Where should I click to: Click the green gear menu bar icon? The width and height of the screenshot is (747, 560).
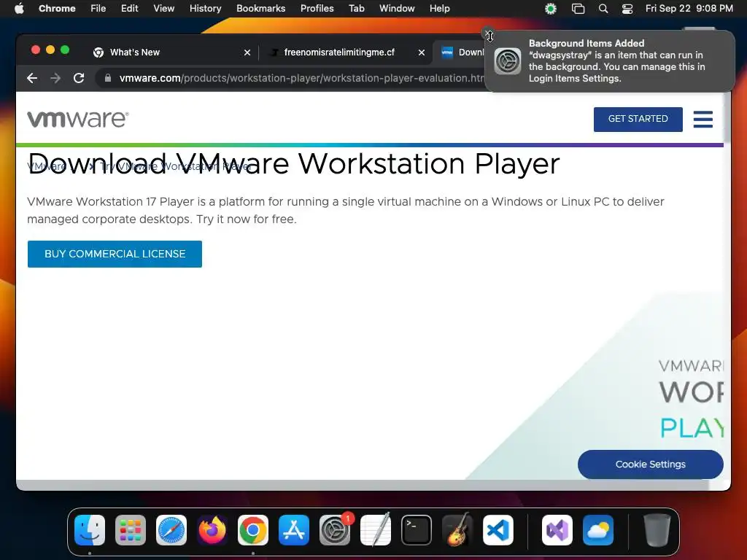pos(551,9)
